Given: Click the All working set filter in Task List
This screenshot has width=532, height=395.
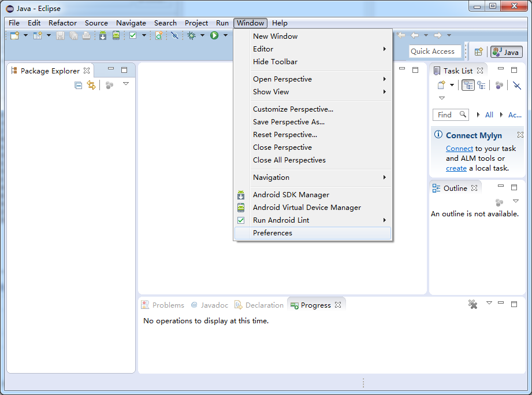Looking at the screenshot, I should click(x=489, y=115).
